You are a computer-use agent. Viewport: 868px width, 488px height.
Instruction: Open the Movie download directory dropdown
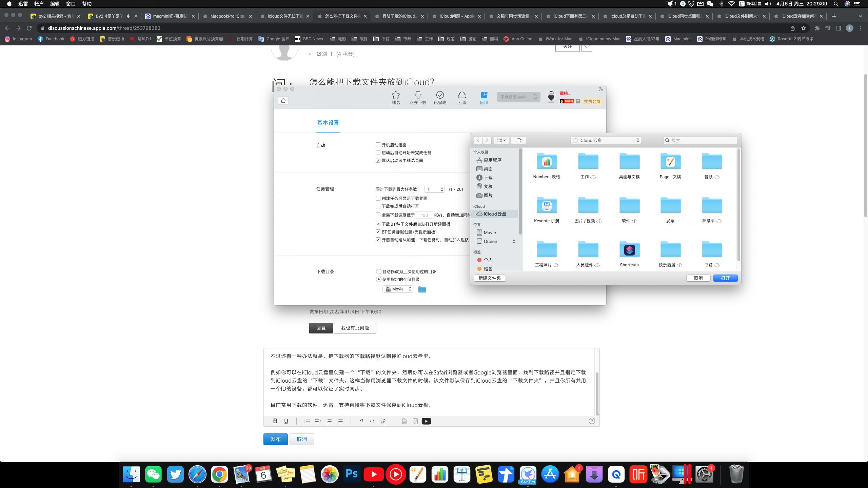(x=398, y=289)
